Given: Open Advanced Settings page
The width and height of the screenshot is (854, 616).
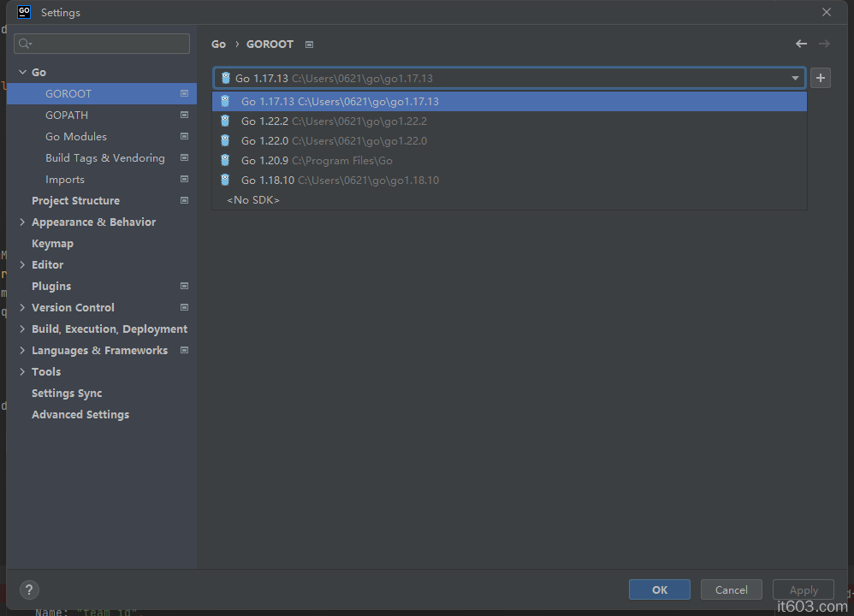Looking at the screenshot, I should (x=80, y=414).
